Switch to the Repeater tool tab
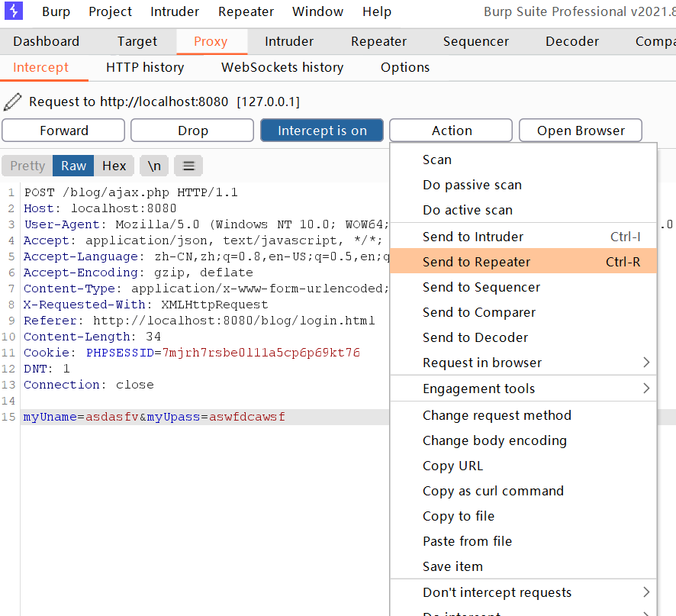 click(378, 41)
